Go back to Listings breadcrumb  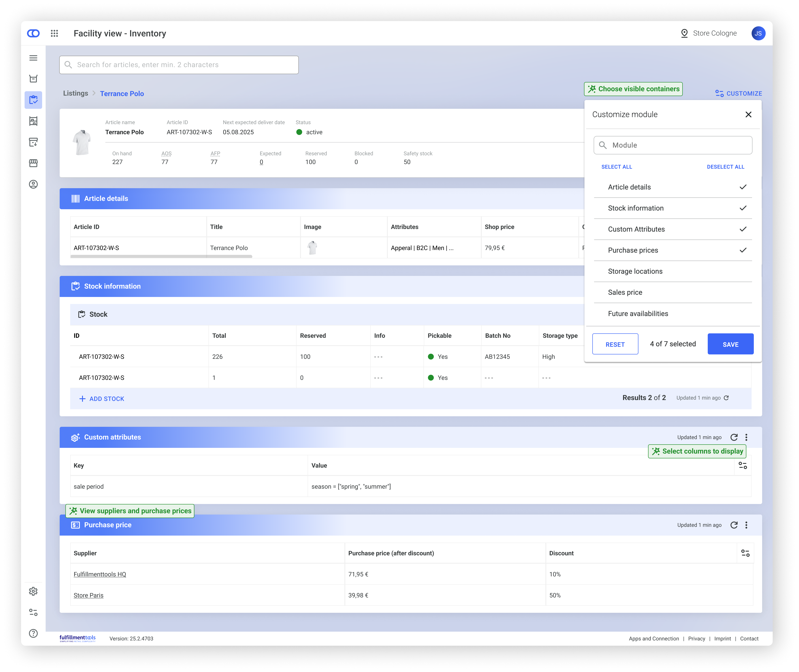75,93
